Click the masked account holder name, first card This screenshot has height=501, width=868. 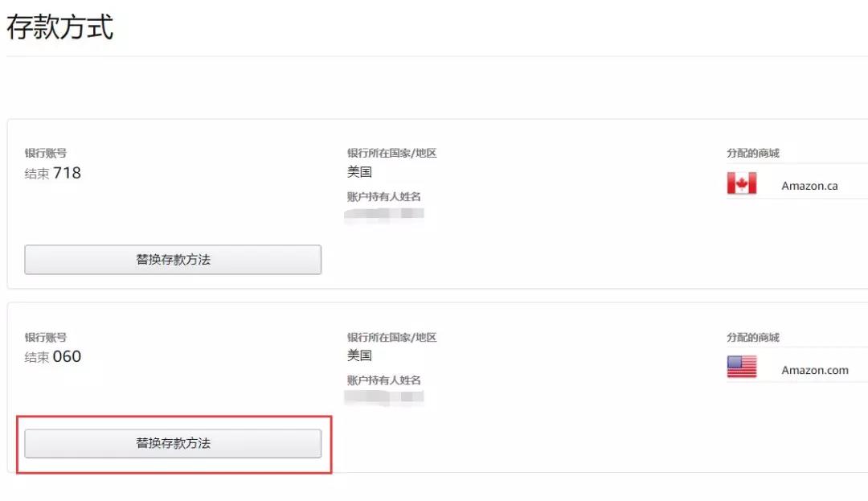(x=384, y=214)
